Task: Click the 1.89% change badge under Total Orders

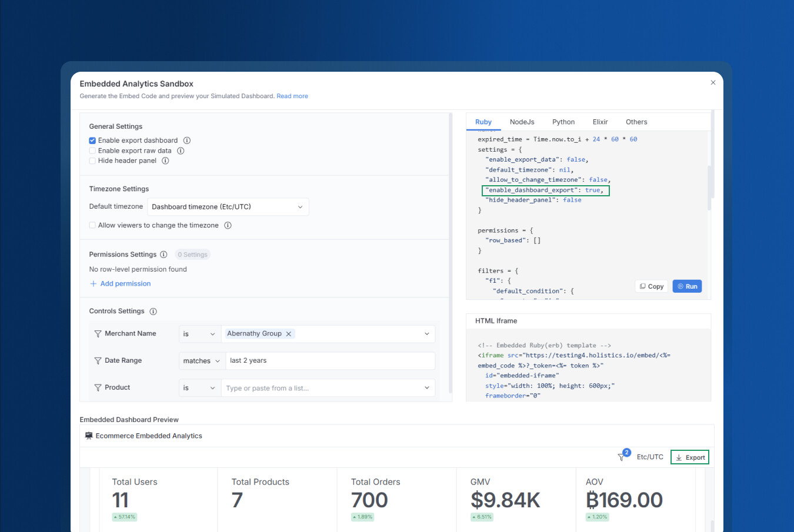Action: point(362,517)
